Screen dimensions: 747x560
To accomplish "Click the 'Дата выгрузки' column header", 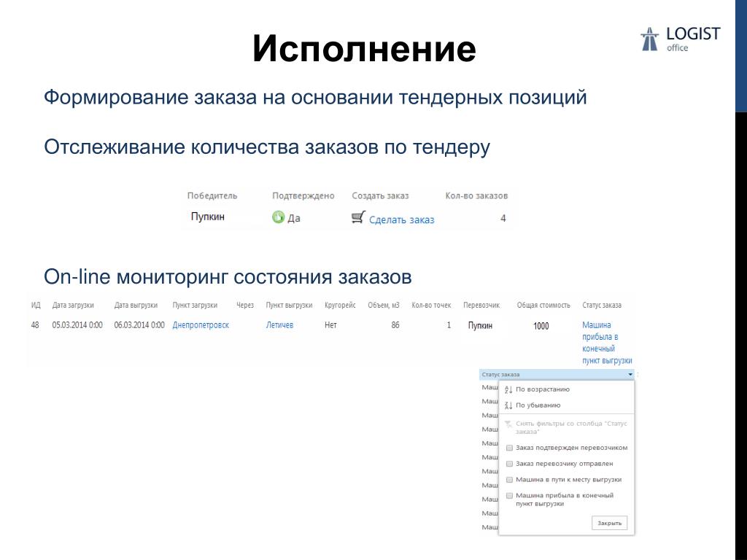I will (x=136, y=306).
